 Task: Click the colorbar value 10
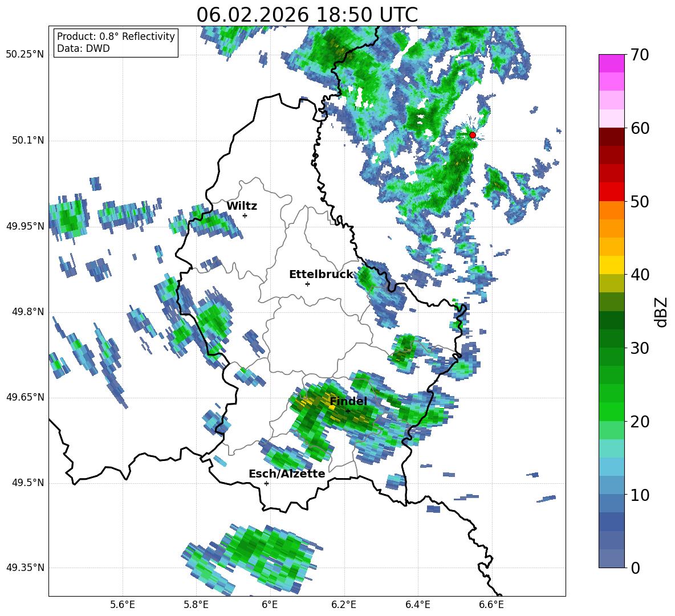pos(640,495)
